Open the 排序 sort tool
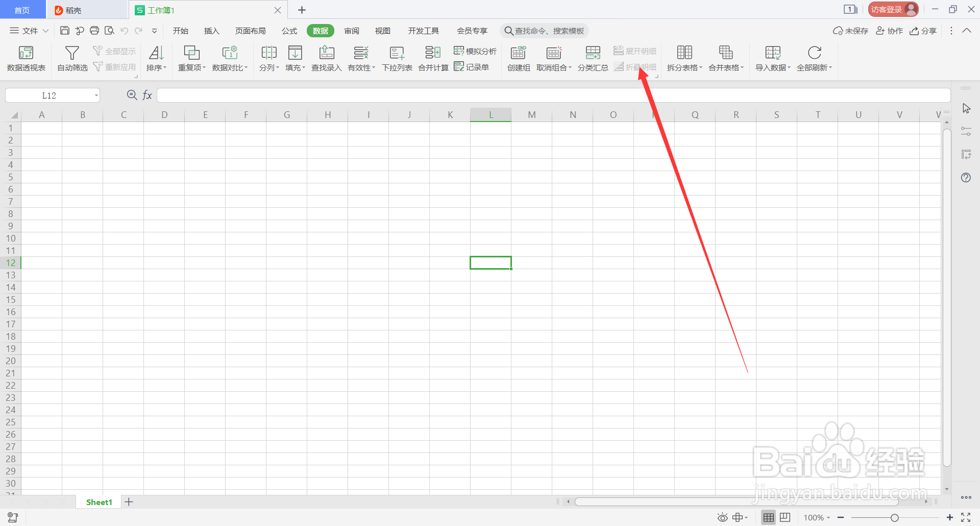 pyautogui.click(x=156, y=59)
